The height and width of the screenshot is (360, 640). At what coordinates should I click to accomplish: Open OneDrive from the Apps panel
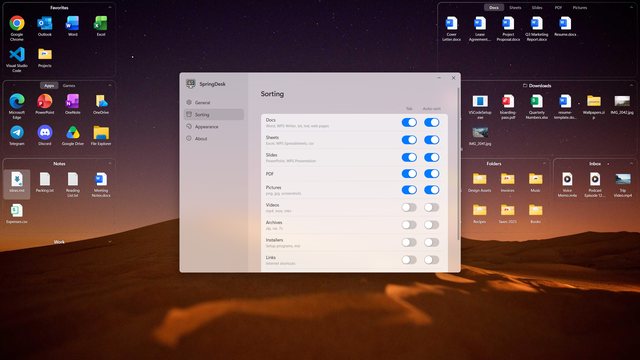click(101, 104)
